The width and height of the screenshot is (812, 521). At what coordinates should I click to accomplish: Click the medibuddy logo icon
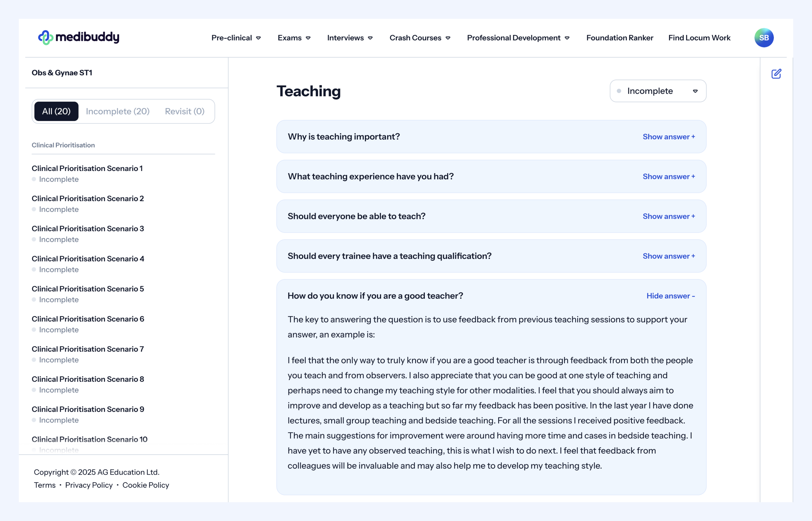click(x=45, y=38)
